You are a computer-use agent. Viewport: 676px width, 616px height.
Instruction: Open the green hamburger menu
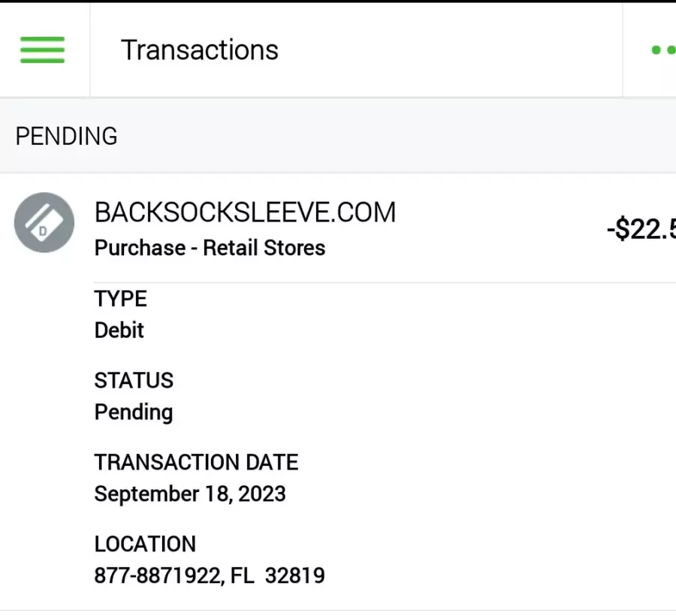[42, 50]
